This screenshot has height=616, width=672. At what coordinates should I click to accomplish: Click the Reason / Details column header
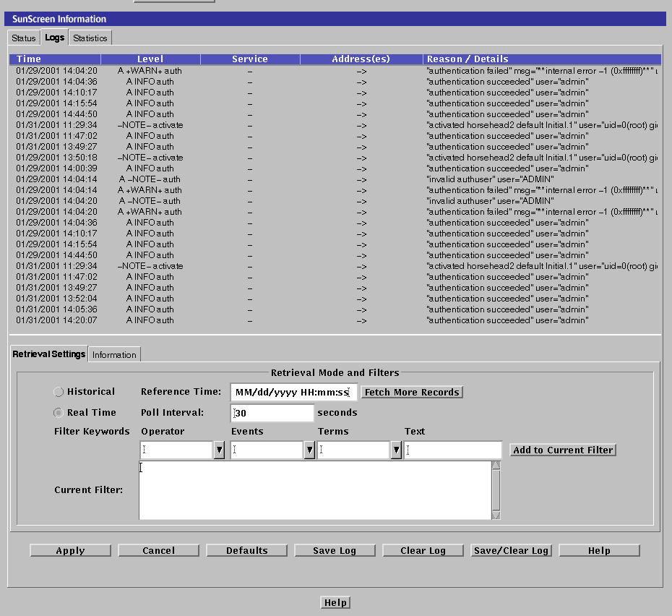tap(542, 59)
